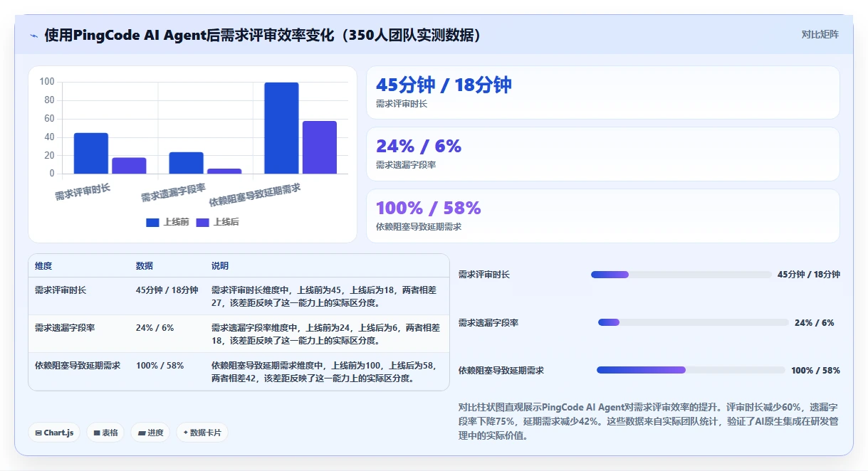Click the tall blue bar for 依赖阻塞导致延期需求
Image resolution: width=868 pixels, height=471 pixels.
(x=281, y=128)
